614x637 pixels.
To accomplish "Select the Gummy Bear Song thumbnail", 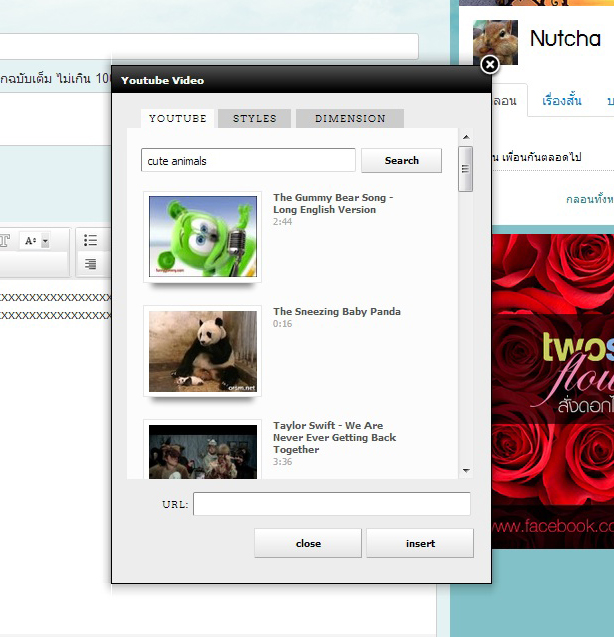I will coord(203,236).
